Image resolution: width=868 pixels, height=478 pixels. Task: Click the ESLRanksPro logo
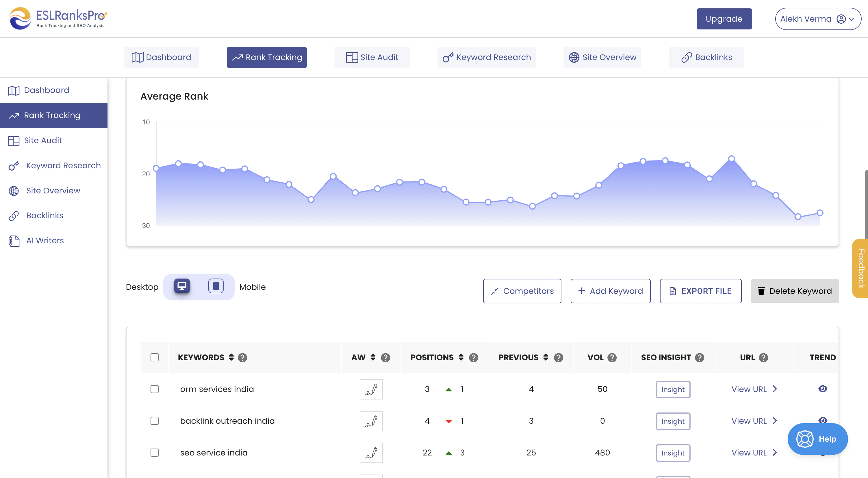click(58, 18)
